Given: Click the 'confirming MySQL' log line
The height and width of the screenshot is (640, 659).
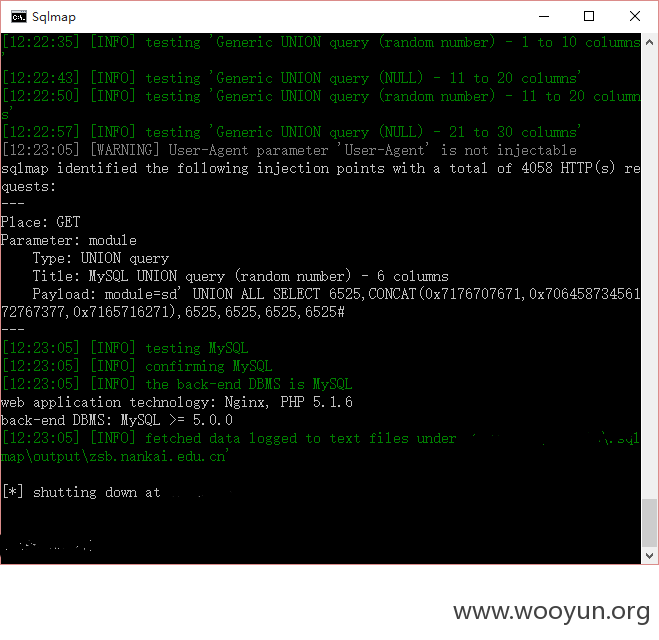Looking at the screenshot, I should [137, 366].
